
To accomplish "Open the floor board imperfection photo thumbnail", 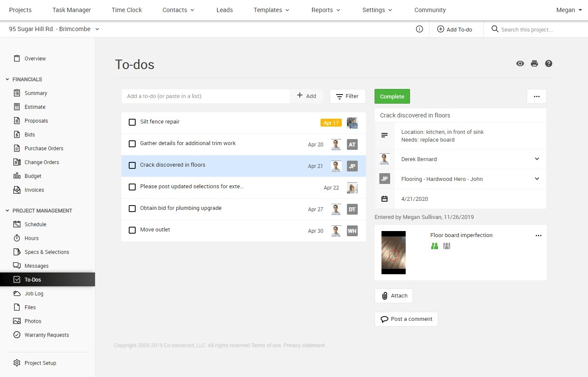I will tap(394, 253).
